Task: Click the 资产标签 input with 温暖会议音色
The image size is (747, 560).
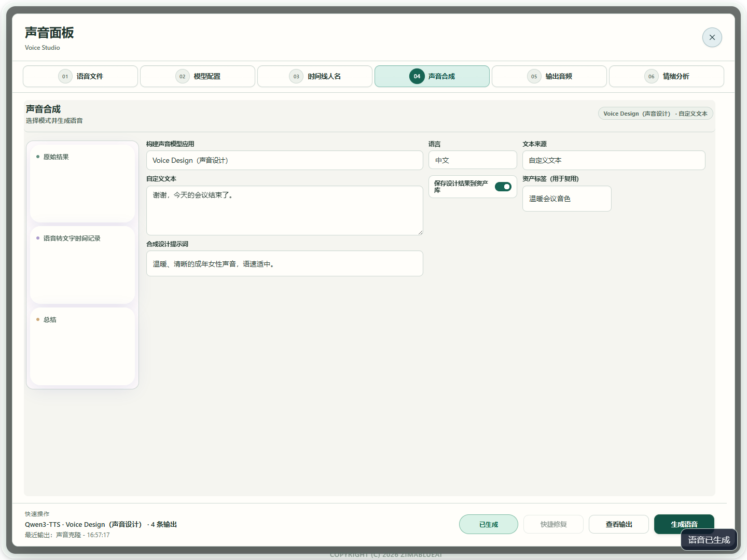Action: [567, 199]
